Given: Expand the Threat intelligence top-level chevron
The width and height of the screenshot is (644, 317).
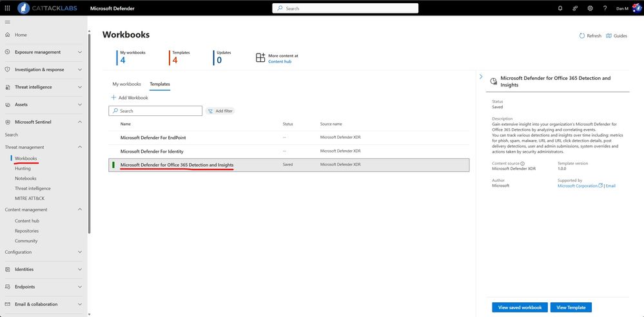Looking at the screenshot, I should 80,87.
